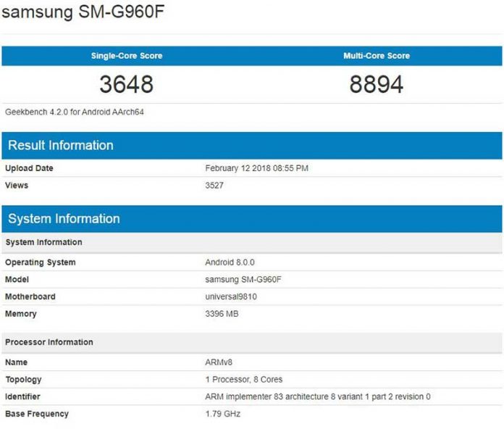
Task: Click the Result Information section header
Action: pyautogui.click(x=61, y=146)
